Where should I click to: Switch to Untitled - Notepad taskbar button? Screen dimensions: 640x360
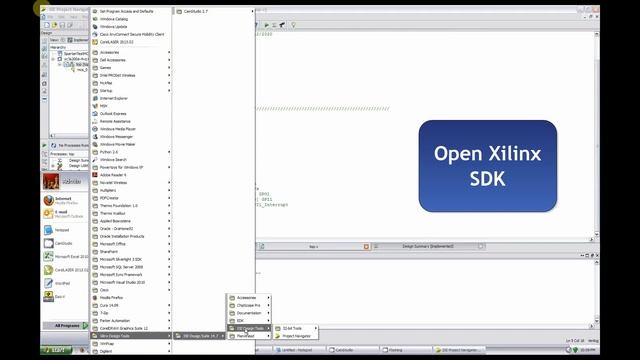tap(299, 350)
